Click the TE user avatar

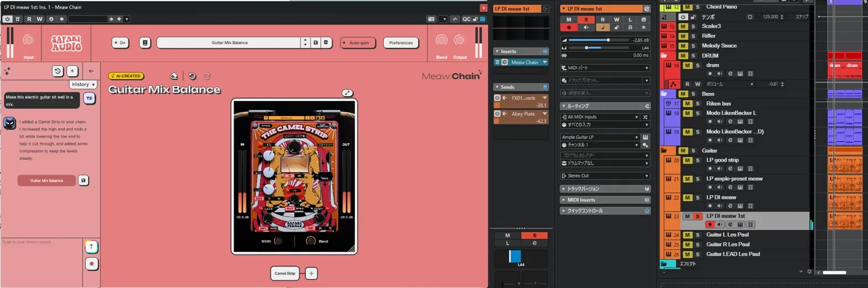click(89, 98)
